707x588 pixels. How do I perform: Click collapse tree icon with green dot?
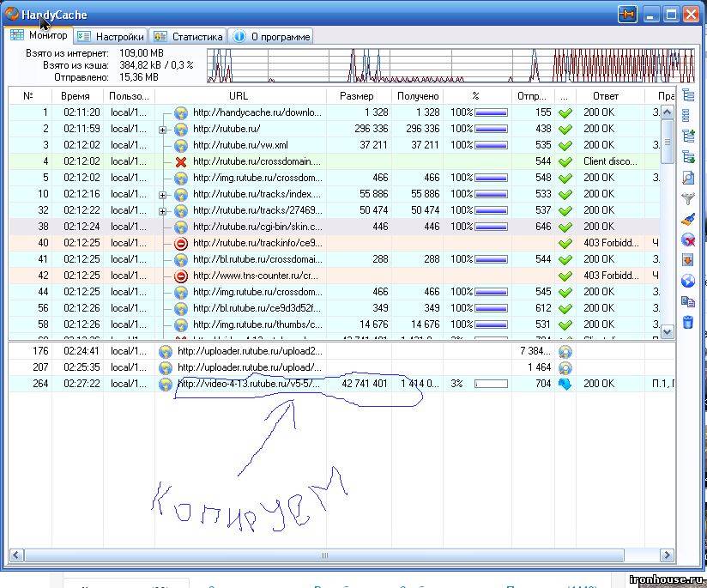point(688,156)
